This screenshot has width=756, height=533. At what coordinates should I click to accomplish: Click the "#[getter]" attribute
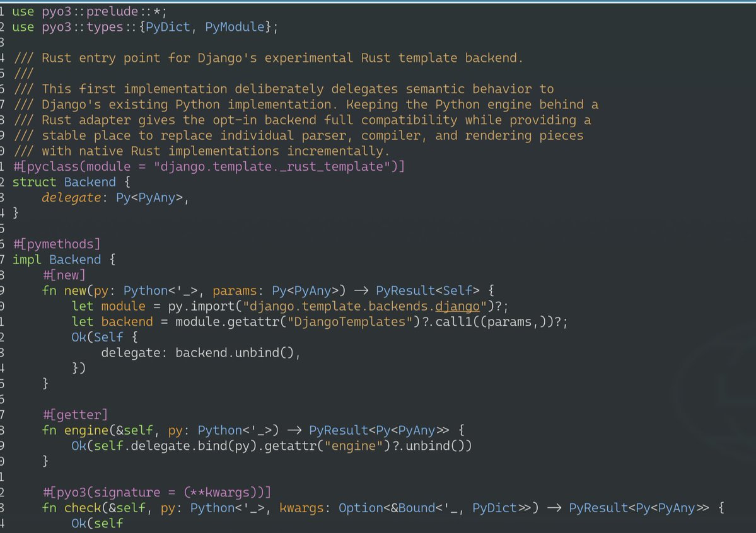75,415
